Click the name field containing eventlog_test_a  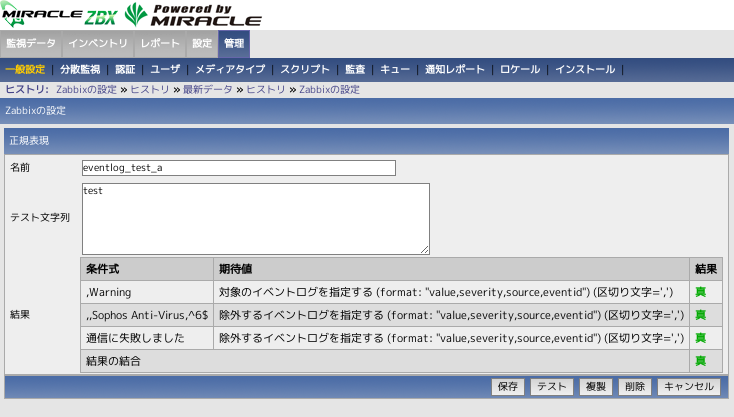[239, 168]
